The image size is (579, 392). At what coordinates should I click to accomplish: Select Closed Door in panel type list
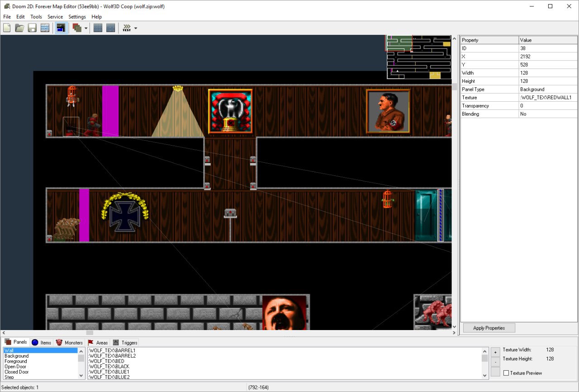(x=40, y=372)
